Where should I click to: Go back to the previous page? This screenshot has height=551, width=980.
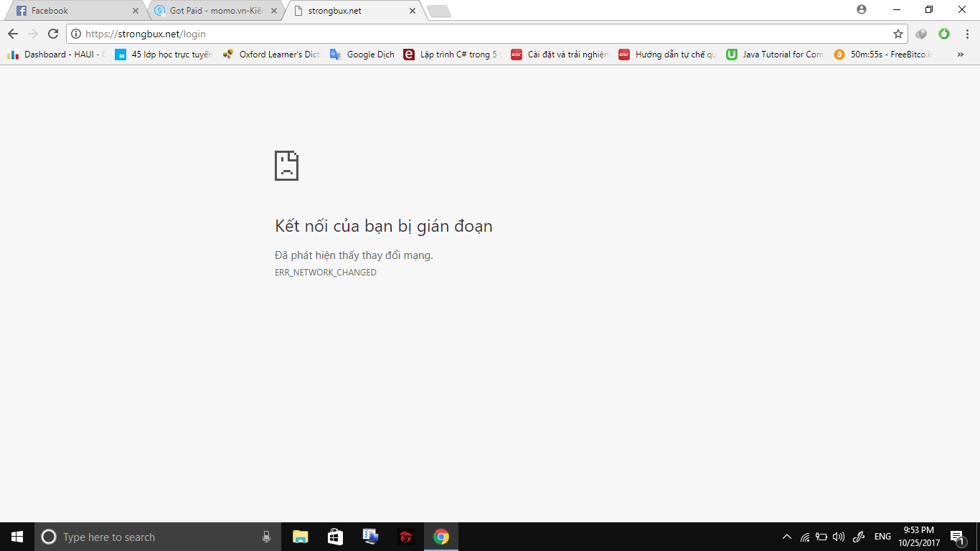(12, 34)
